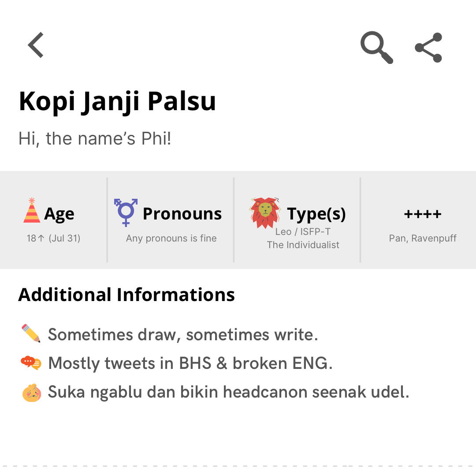
Task: Tap the share icon
Action: pyautogui.click(x=428, y=47)
